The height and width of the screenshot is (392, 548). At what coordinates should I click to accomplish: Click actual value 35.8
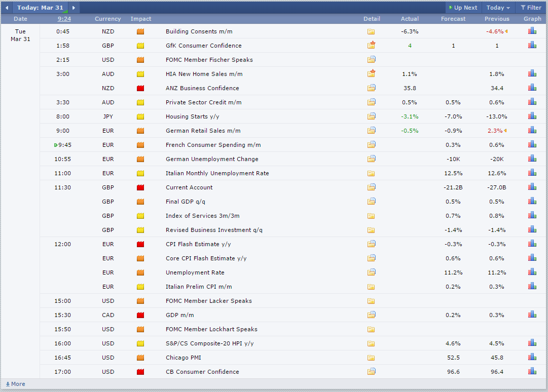tap(410, 88)
